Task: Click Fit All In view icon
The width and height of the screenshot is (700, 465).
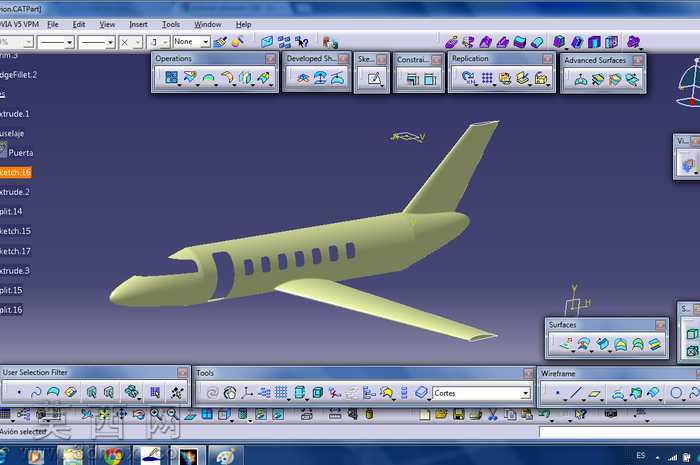Action: coord(104,414)
